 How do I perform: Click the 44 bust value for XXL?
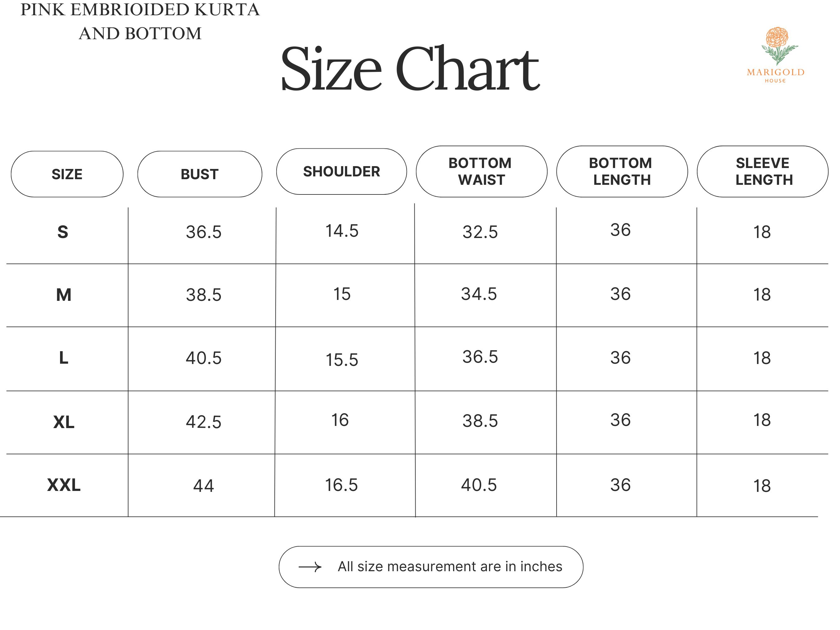click(x=203, y=486)
